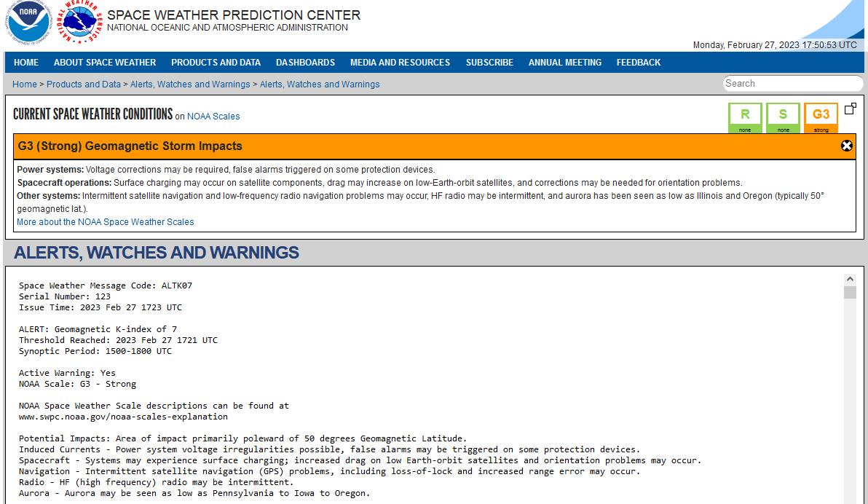
Task: Click the Home breadcrumb link
Action: click(x=24, y=84)
